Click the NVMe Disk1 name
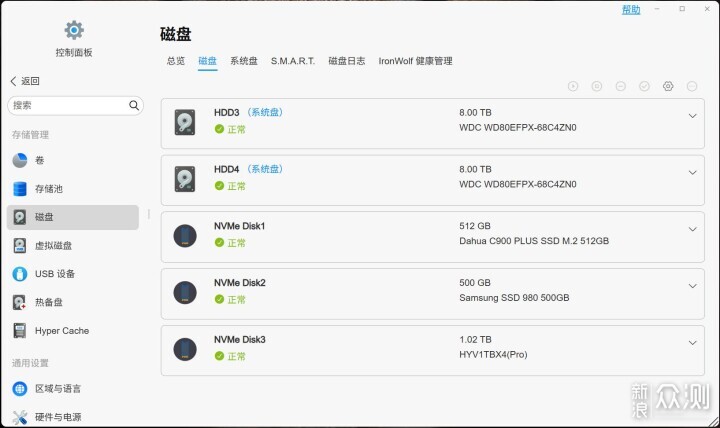Viewport: 720px width, 428px height. pyautogui.click(x=240, y=226)
